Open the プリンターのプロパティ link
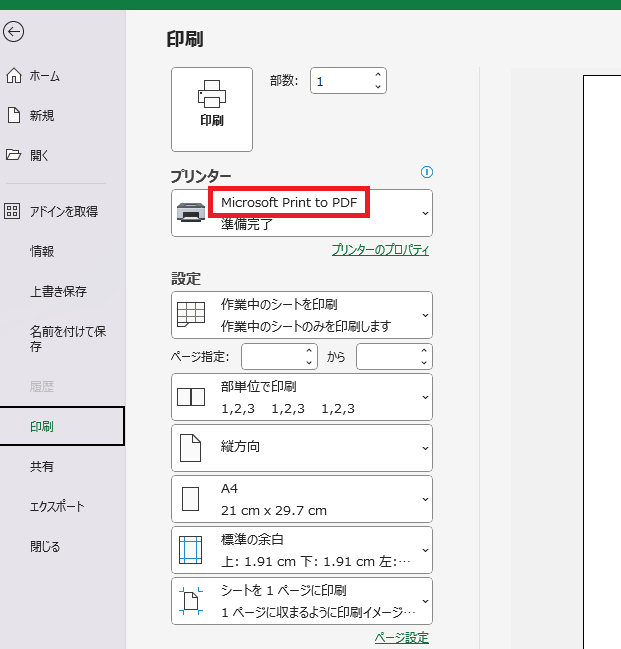This screenshot has height=649, width=621. tap(380, 250)
